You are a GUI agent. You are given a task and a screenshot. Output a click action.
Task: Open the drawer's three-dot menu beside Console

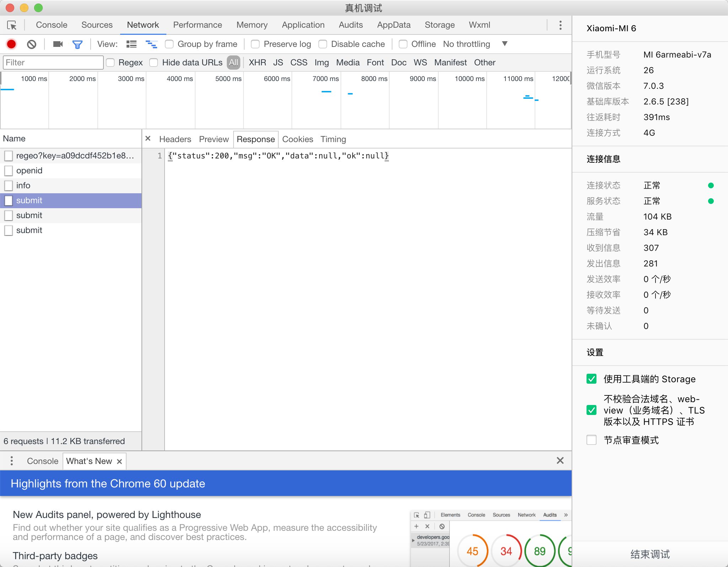tap(12, 461)
